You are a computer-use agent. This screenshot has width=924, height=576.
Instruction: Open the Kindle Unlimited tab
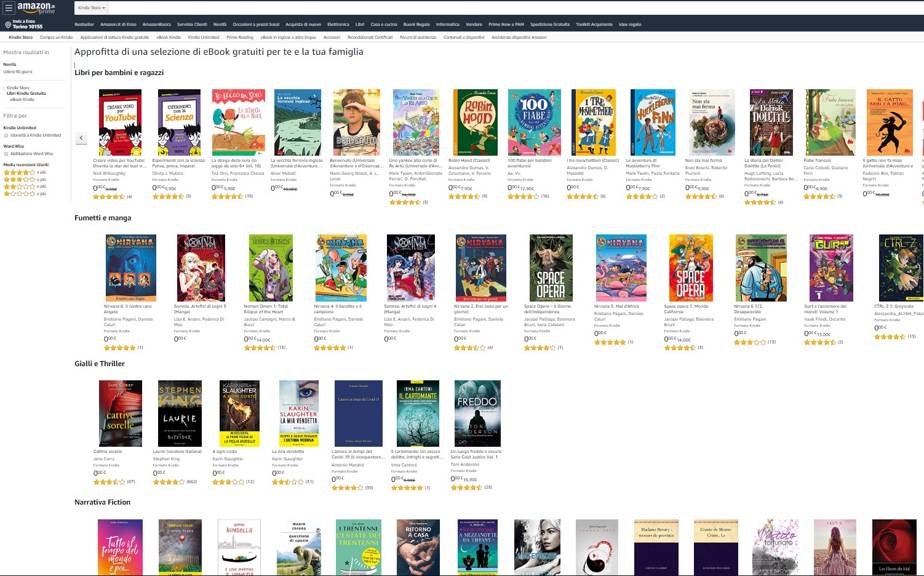point(203,38)
